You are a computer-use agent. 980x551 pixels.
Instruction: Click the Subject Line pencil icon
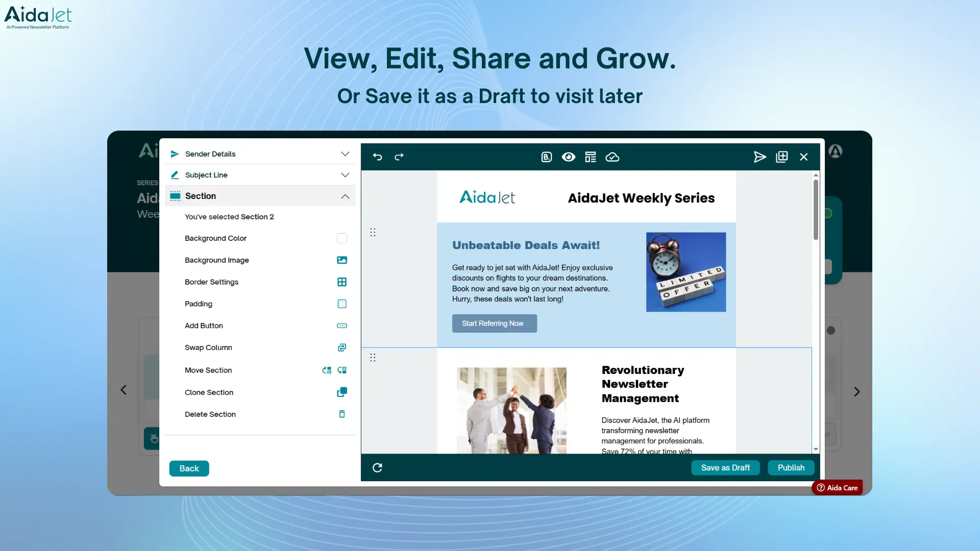175,175
